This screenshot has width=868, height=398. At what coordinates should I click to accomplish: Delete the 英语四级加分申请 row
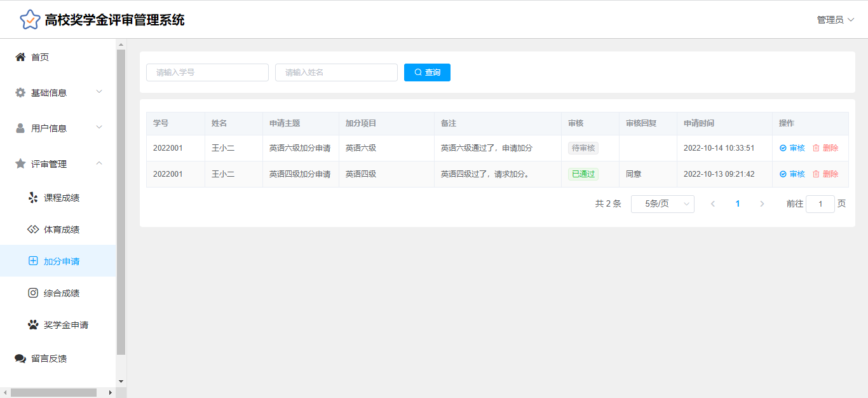825,174
